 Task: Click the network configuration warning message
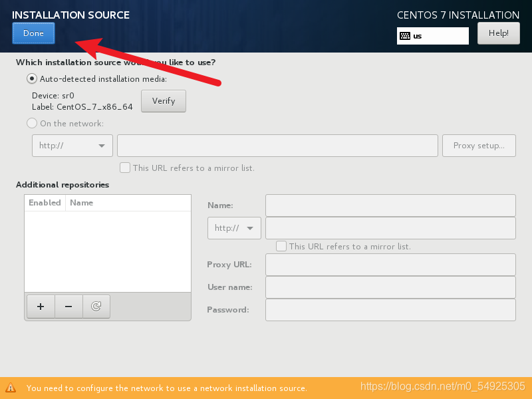coord(167,388)
